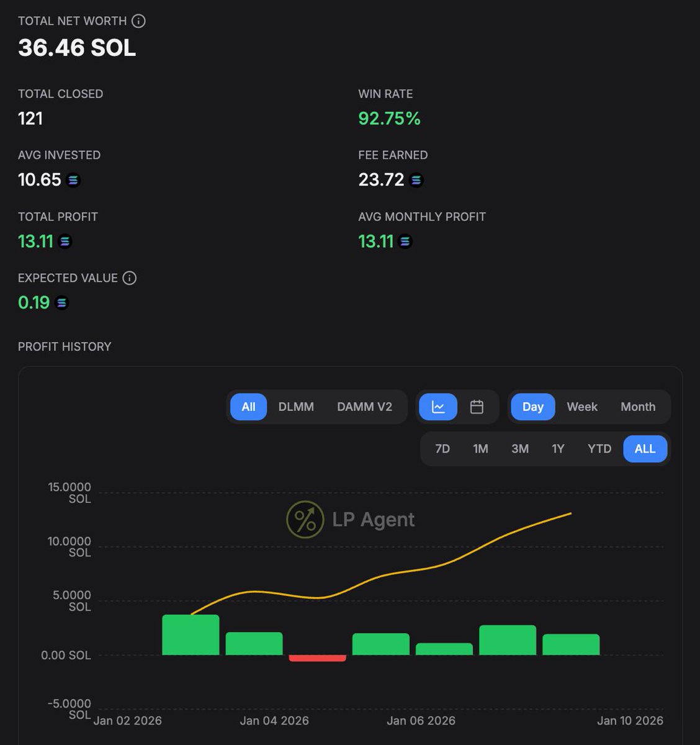Click SOL icon next to Avg Monthly Profit
The height and width of the screenshot is (745, 700).
[x=405, y=242]
